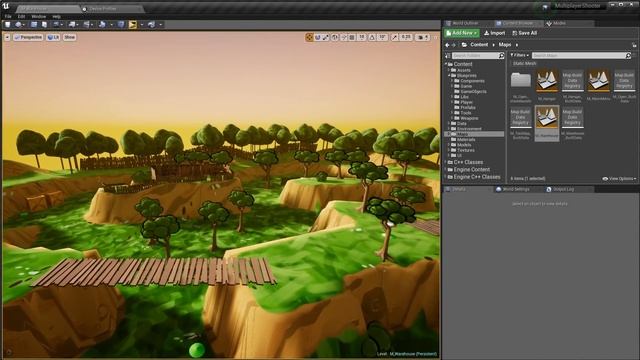Open the Edit menu
Screen dimensions: 640x360
pyautogui.click(x=21, y=16)
